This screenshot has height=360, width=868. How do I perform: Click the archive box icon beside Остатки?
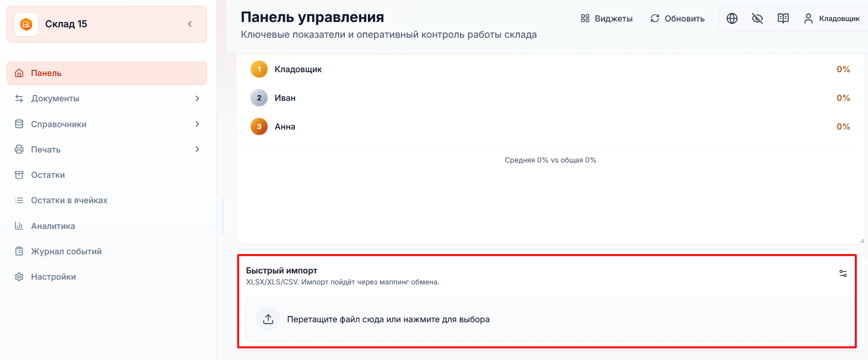point(19,175)
